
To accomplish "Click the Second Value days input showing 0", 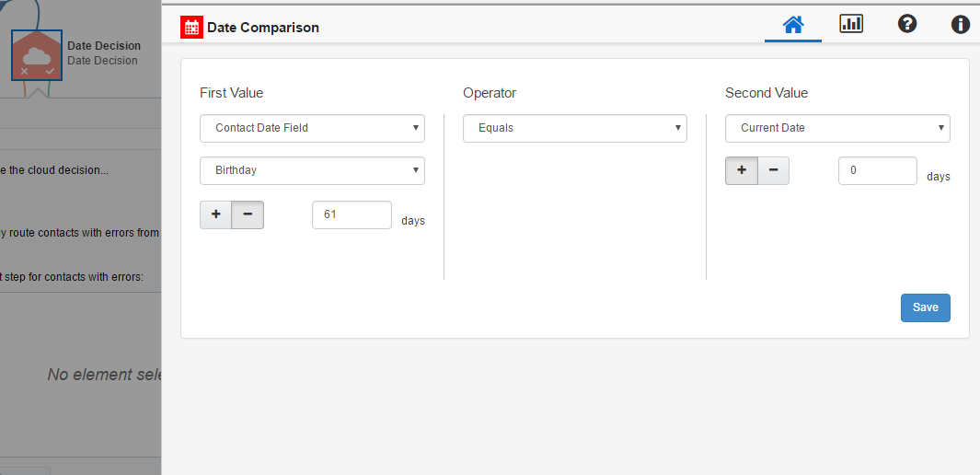I will [x=877, y=170].
